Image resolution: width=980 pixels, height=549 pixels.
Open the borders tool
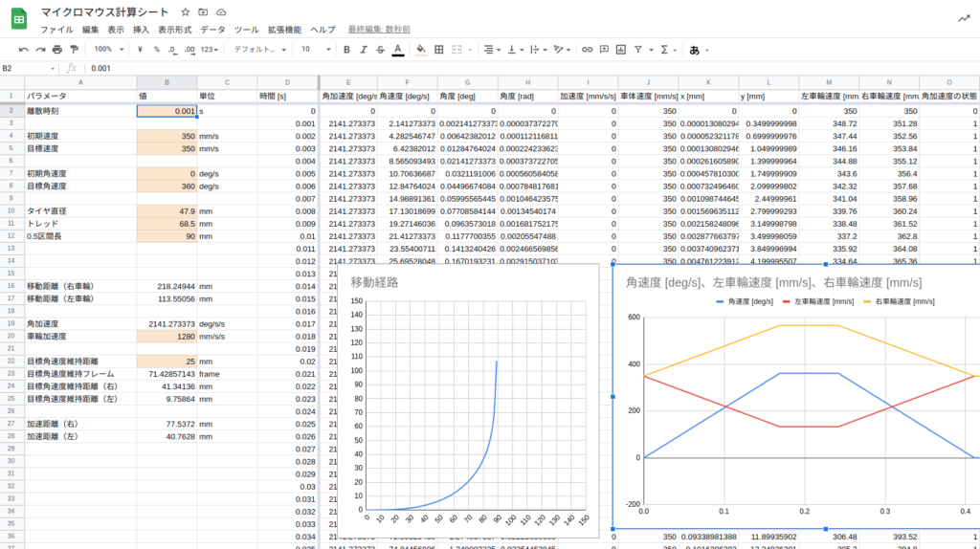click(x=438, y=50)
